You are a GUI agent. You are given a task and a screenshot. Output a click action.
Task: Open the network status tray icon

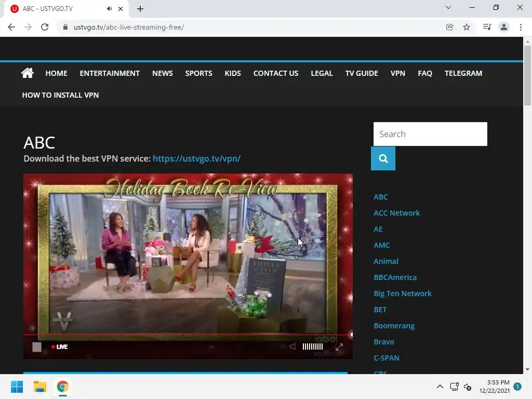454,387
